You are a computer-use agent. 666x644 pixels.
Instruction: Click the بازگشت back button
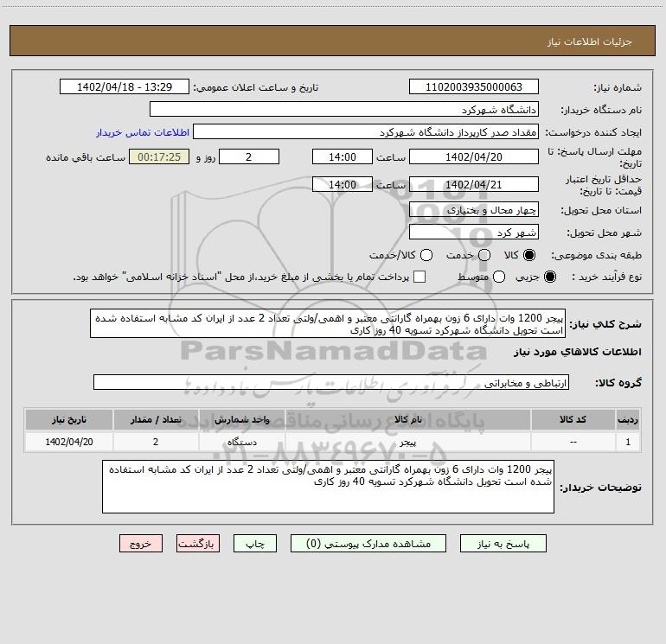[198, 544]
